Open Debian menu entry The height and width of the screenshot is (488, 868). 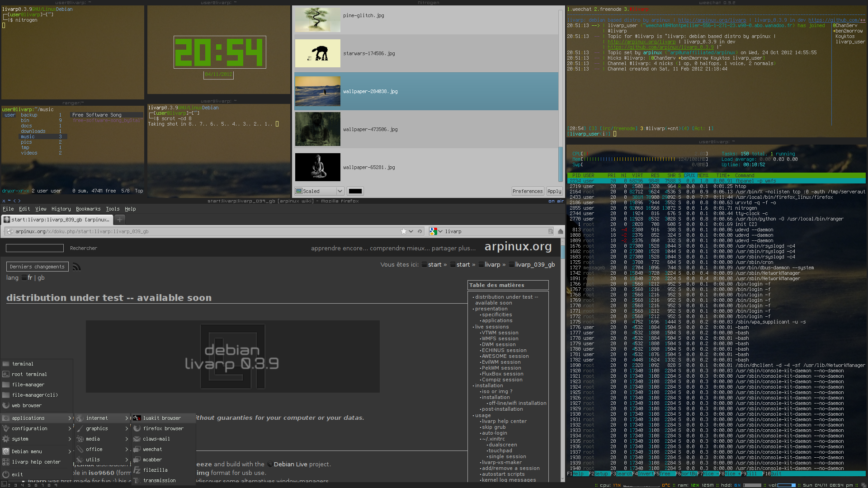(36, 451)
